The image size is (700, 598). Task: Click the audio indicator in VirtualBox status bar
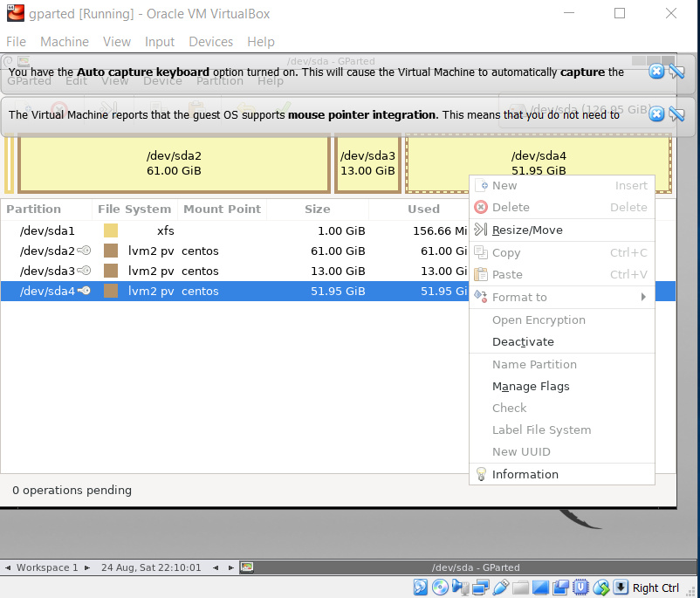460,588
